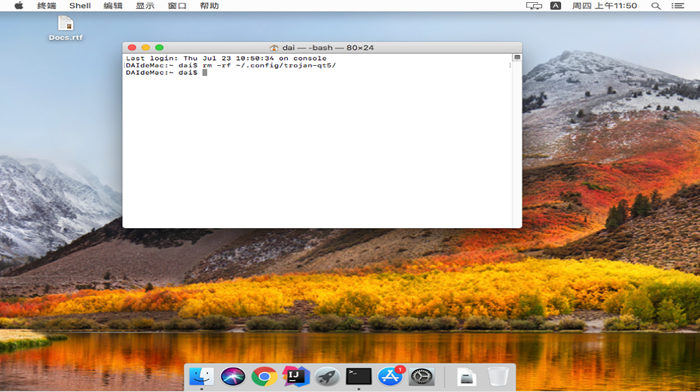Open Notification Center list icon
700x392 pixels.
pos(678,6)
